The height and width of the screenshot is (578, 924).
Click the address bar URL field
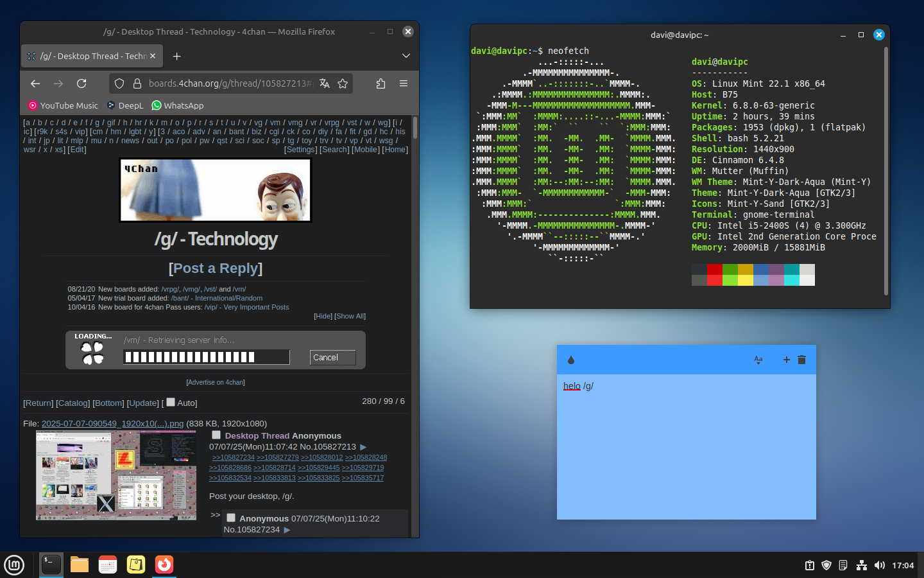coord(230,83)
